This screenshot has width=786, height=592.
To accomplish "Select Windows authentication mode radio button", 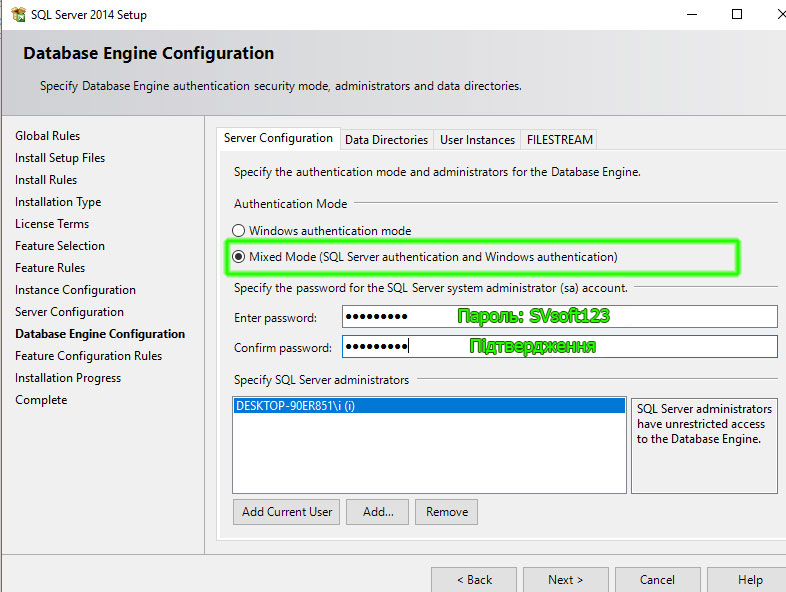I will click(x=239, y=231).
